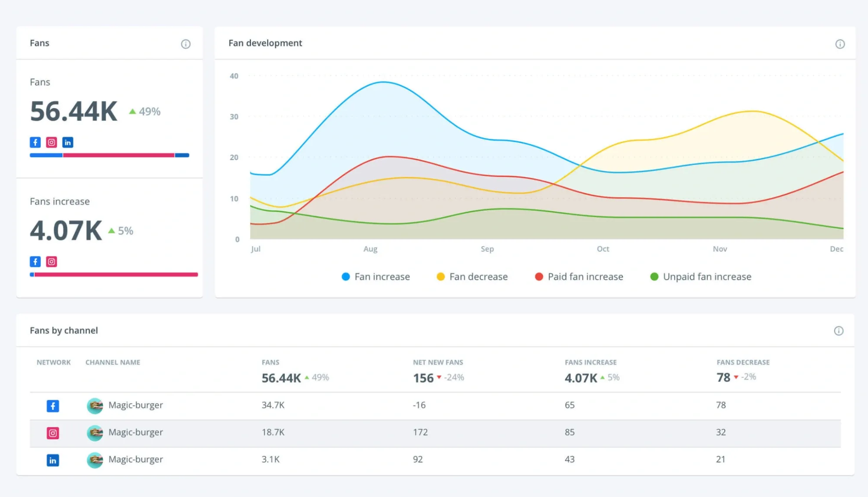Click the Instagram icon under Fans increase
Viewport: 868px width, 497px height.
tap(51, 261)
